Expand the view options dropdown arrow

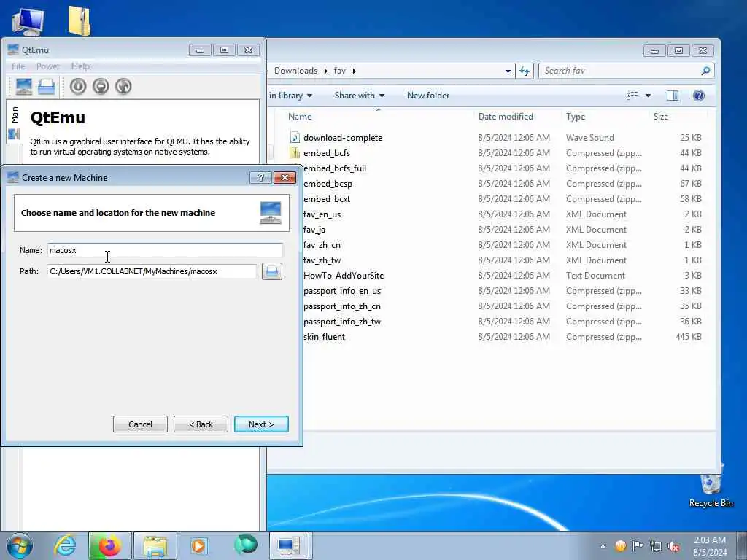(x=648, y=96)
